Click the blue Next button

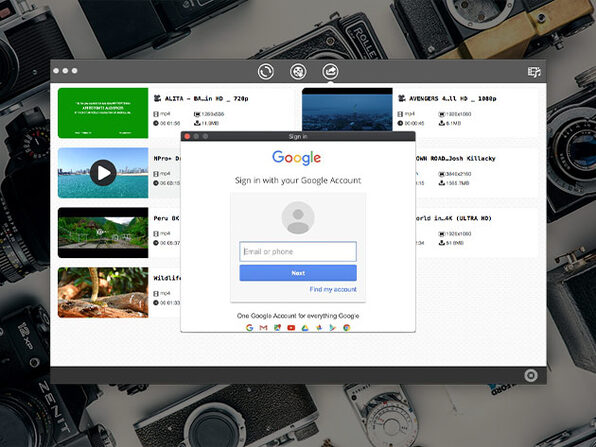click(x=298, y=273)
